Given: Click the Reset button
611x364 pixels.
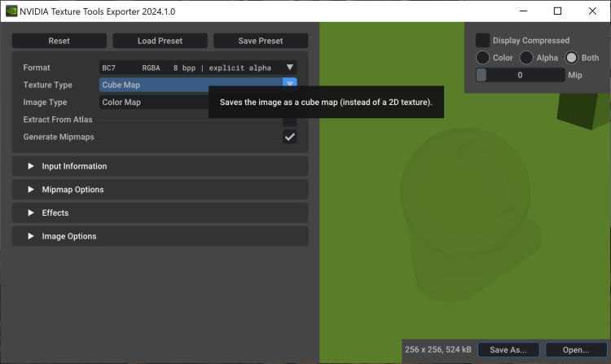Looking at the screenshot, I should (59, 41).
